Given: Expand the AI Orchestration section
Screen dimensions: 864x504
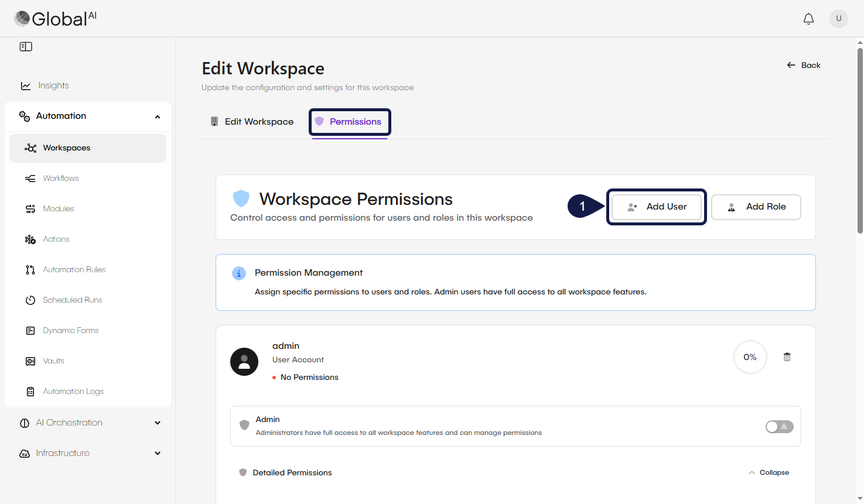Looking at the screenshot, I should (x=157, y=422).
